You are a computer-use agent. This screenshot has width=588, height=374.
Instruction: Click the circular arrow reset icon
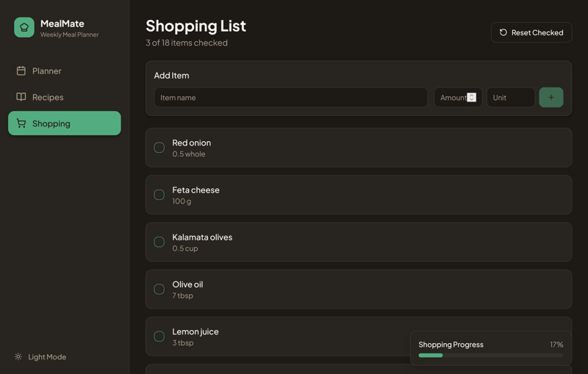tap(503, 32)
